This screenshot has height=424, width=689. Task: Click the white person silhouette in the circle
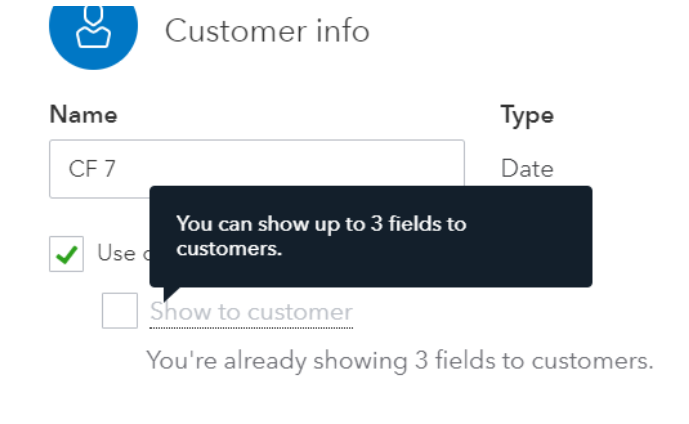pos(93,28)
